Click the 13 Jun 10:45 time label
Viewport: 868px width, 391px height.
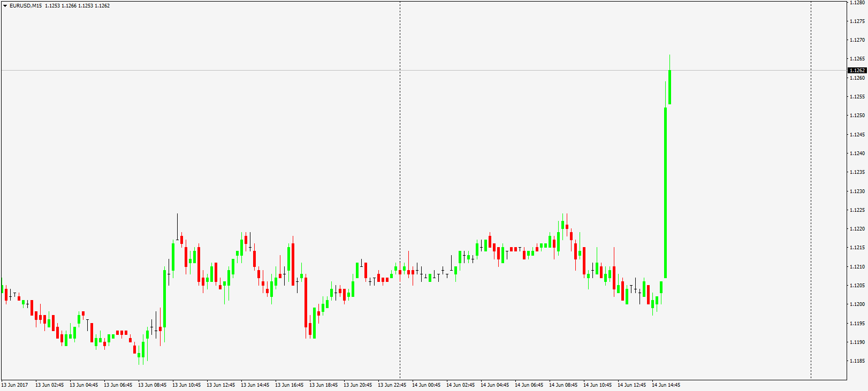pyautogui.click(x=186, y=385)
